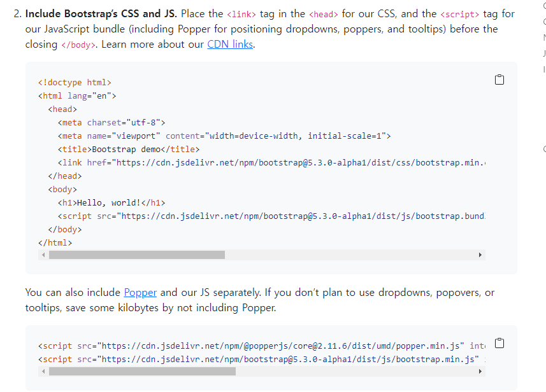
Task: Click the opening <body> tag code line
Action: coord(62,190)
